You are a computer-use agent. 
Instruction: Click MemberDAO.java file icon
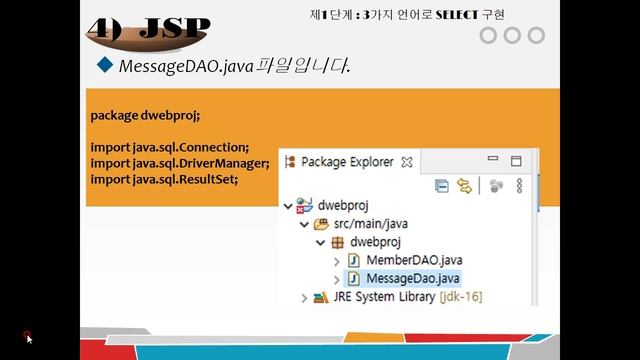click(x=354, y=260)
